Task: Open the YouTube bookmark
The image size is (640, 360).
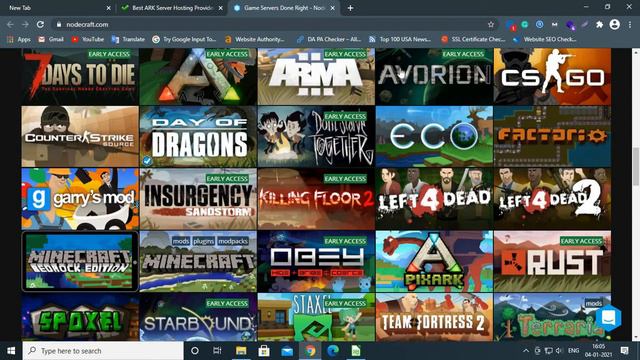Action: point(88,39)
